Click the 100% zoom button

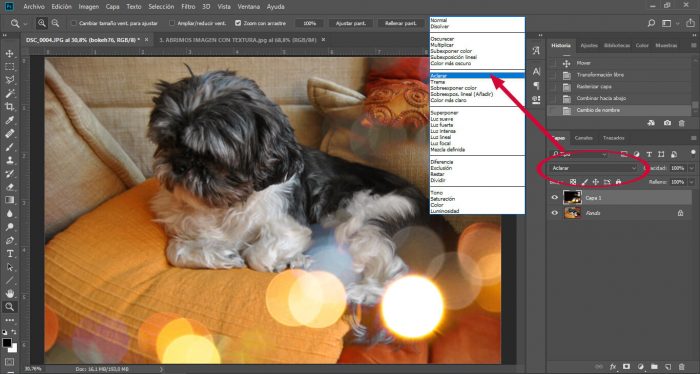click(309, 23)
